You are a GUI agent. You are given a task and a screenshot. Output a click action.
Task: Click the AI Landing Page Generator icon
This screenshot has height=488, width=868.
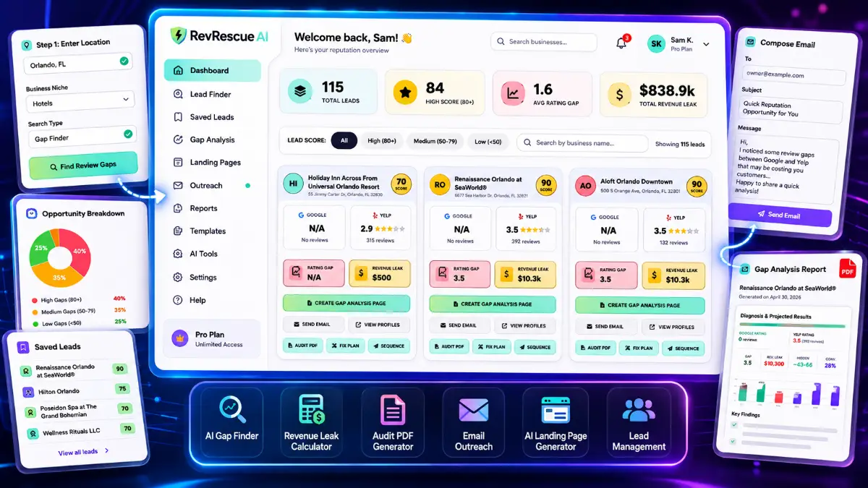[x=556, y=411]
